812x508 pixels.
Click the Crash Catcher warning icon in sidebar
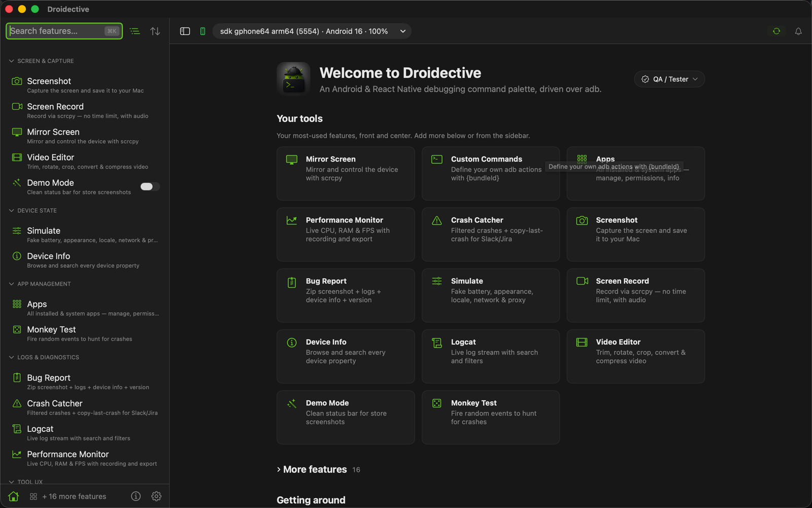[x=17, y=403]
